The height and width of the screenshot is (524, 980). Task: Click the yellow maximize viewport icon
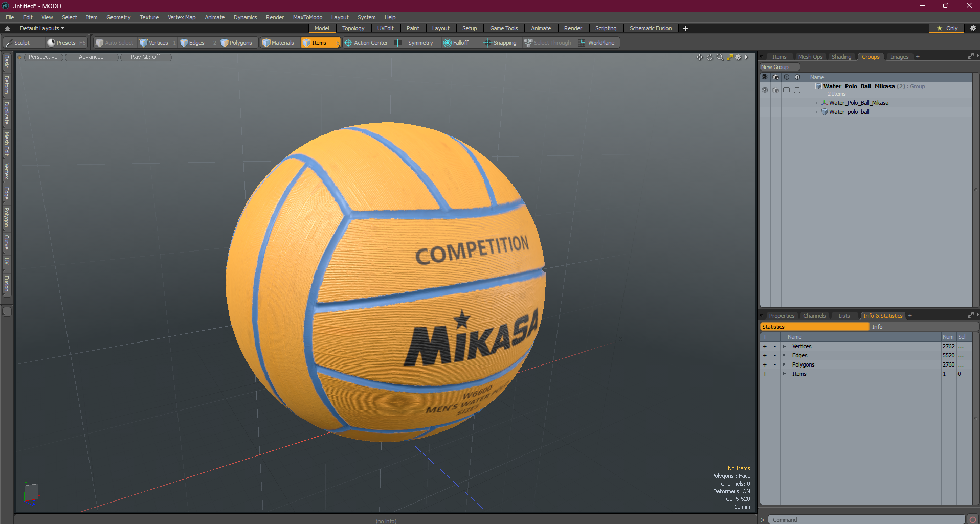click(x=730, y=57)
